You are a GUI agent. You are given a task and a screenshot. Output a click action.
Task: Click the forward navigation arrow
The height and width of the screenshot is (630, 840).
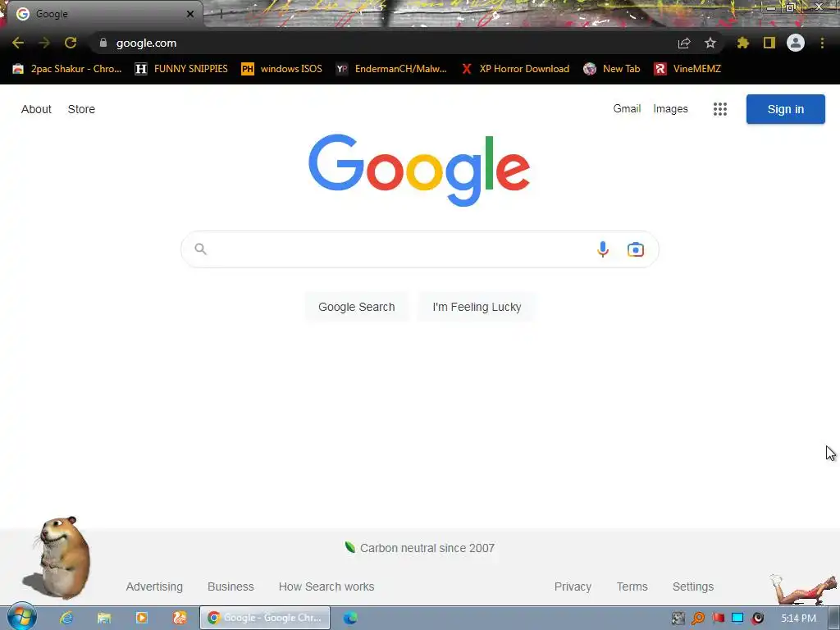pos(44,43)
